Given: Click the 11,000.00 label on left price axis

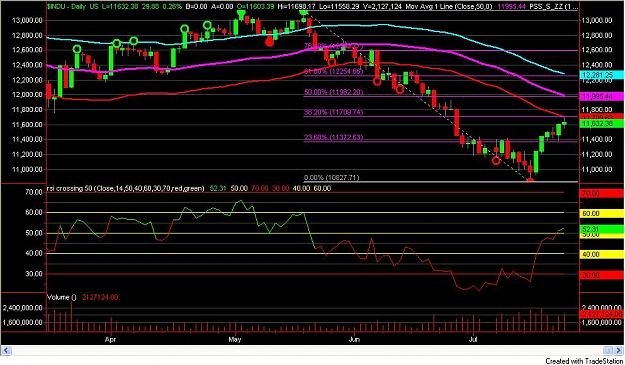Looking at the screenshot, I should coord(28,169).
